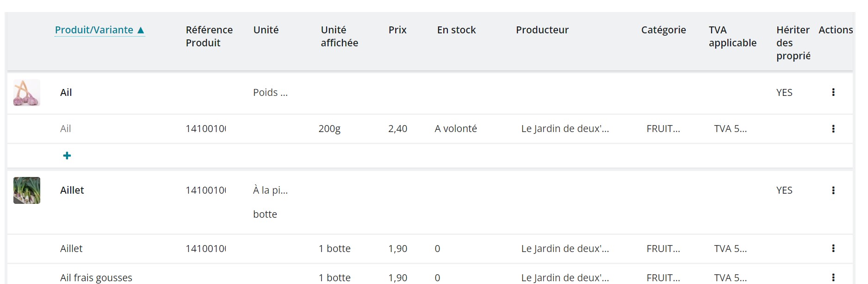Open actions menu for Ail frais gousses variant
Viewport: 868px width, 284px height.
[833, 277]
